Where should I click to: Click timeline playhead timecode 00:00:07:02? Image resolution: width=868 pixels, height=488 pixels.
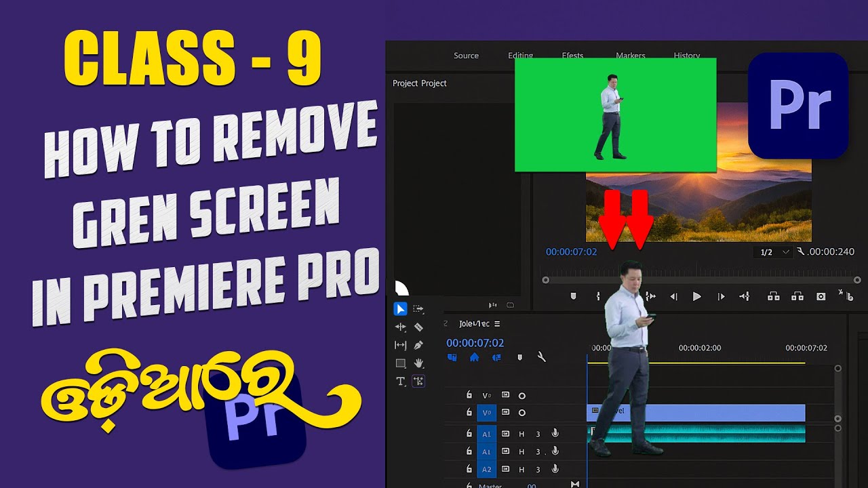click(475, 343)
